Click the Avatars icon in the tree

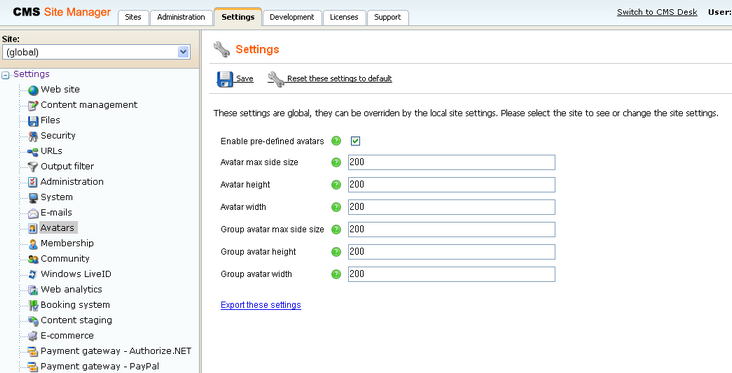click(x=33, y=228)
